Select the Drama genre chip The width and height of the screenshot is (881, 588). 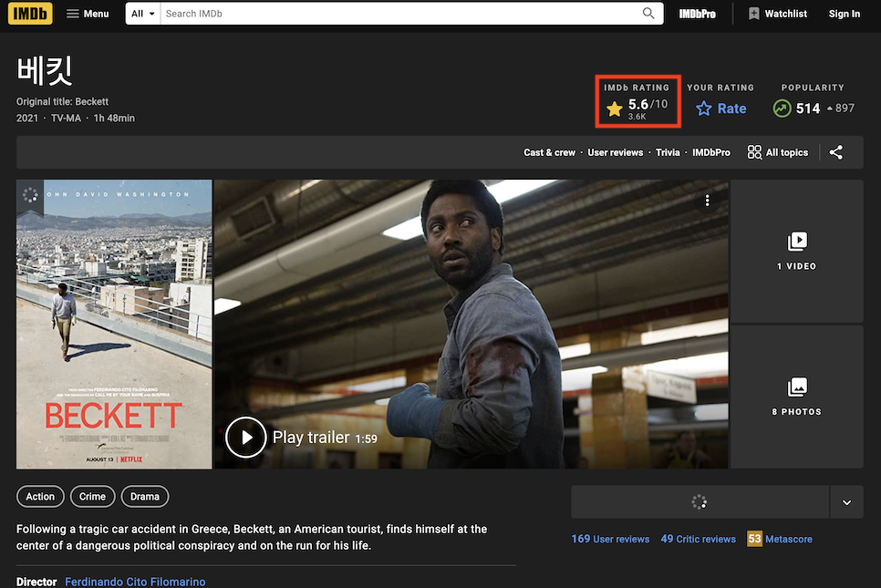click(x=145, y=497)
